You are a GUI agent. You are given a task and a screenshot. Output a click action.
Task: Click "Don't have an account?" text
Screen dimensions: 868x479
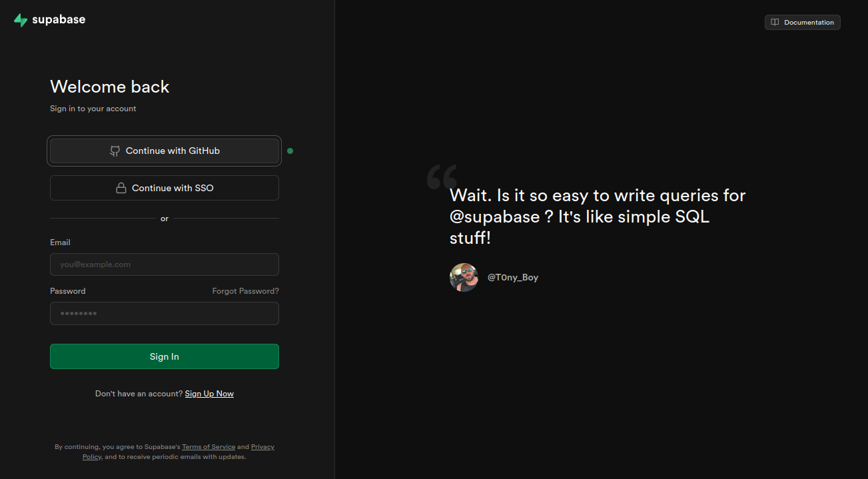pyautogui.click(x=139, y=394)
